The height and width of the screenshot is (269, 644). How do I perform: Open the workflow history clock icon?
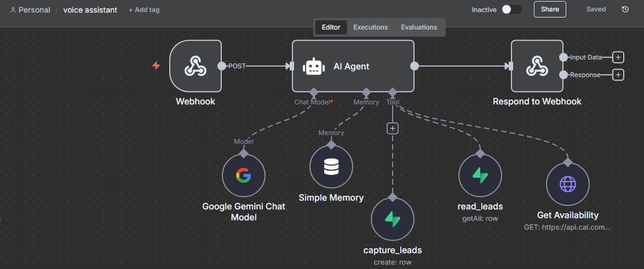tap(625, 9)
